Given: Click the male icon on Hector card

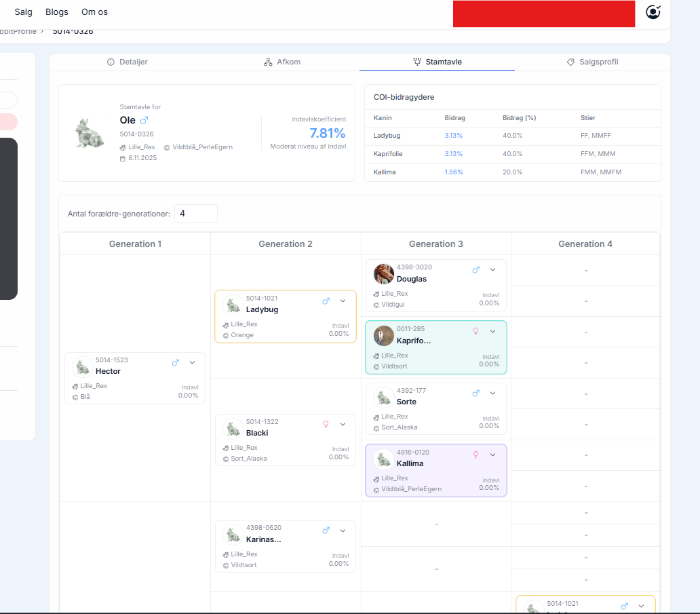Looking at the screenshot, I should pyautogui.click(x=176, y=362).
